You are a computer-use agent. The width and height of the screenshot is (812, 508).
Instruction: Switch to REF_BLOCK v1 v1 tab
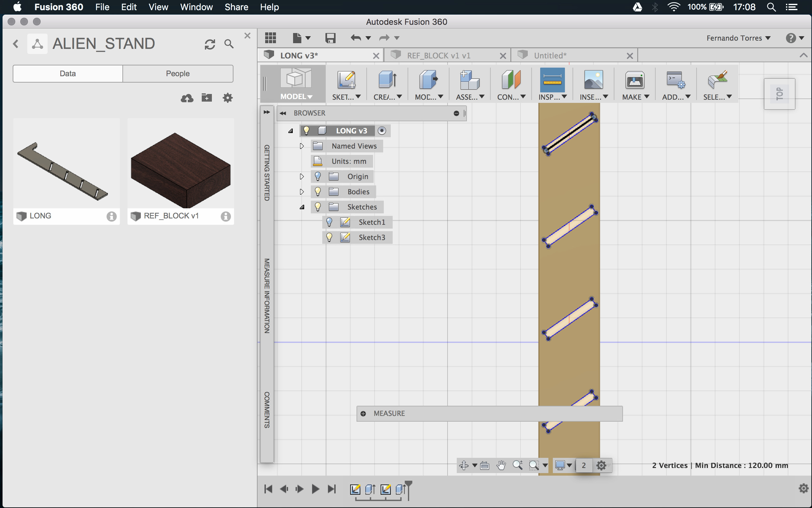(439, 56)
